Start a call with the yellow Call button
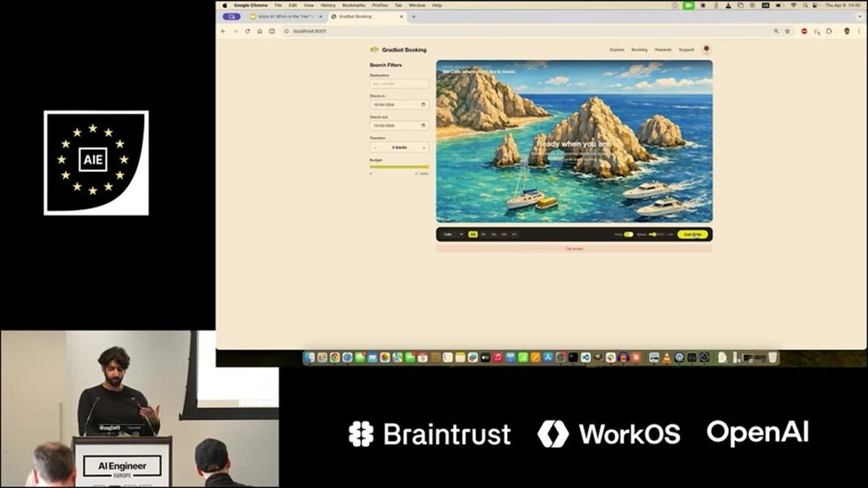Screen dimensions: 868x488 [693, 234]
